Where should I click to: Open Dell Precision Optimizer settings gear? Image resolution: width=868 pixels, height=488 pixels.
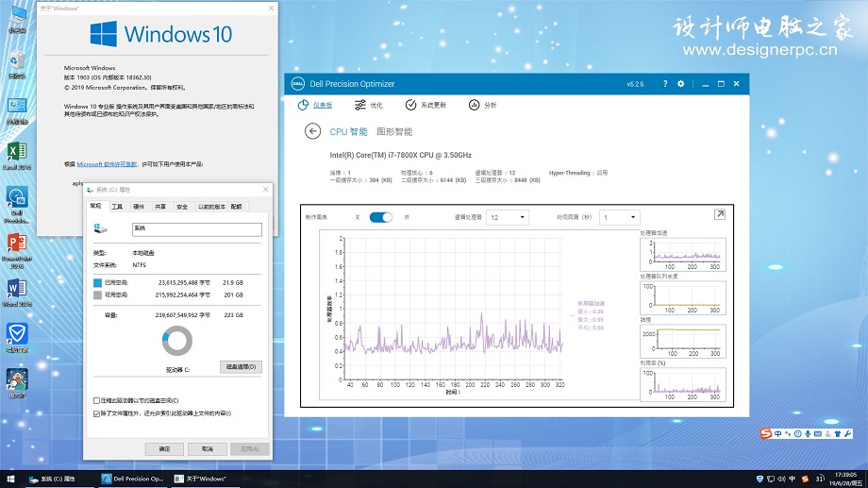(x=681, y=84)
